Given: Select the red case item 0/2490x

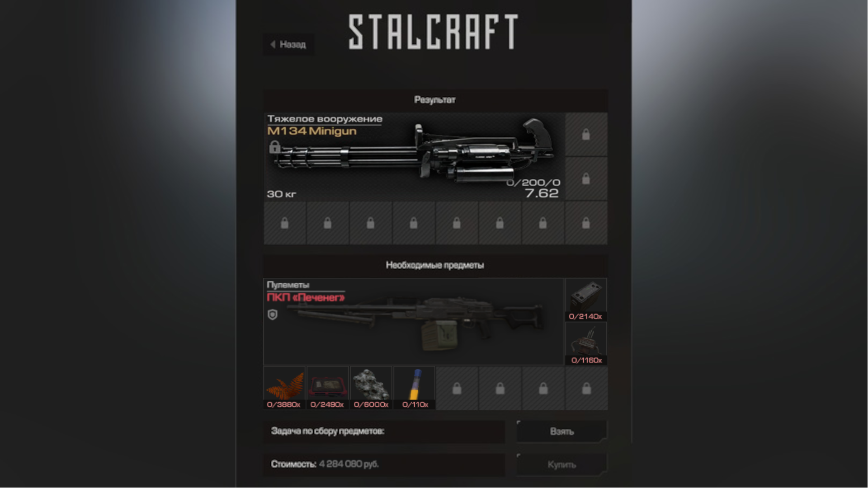Looking at the screenshot, I should [327, 388].
